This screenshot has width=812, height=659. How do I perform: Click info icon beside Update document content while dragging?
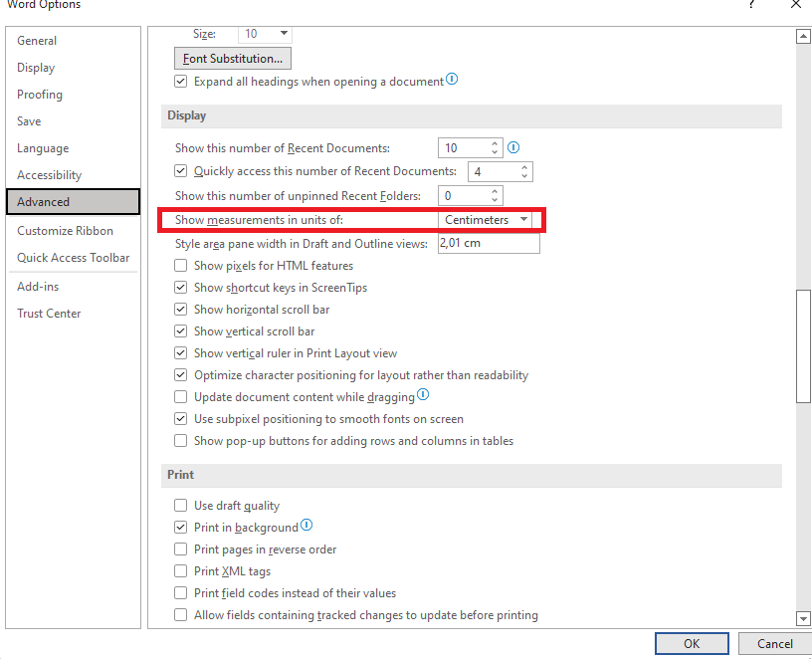point(423,395)
